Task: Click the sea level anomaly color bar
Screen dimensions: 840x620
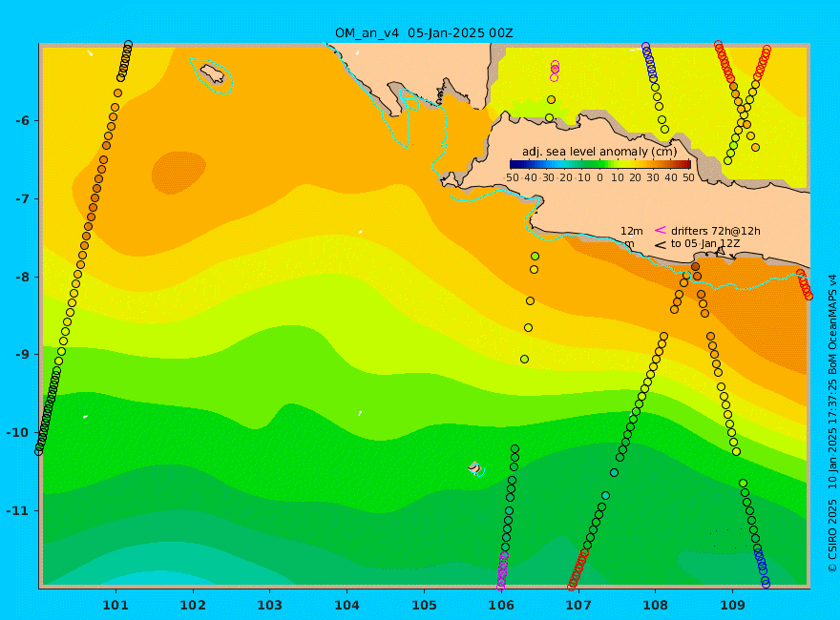Action: (600, 164)
